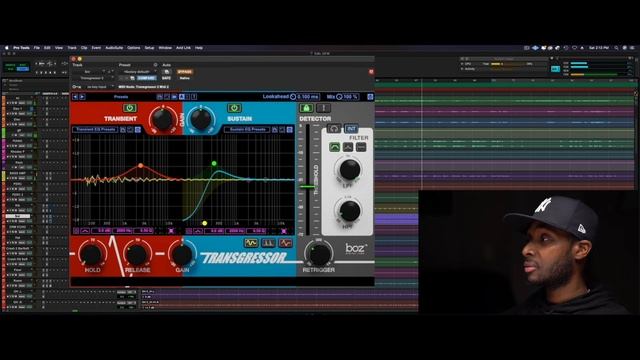Click the Sustain EQ frequency value field
Viewport: 640px width, 360px height.
click(235, 231)
